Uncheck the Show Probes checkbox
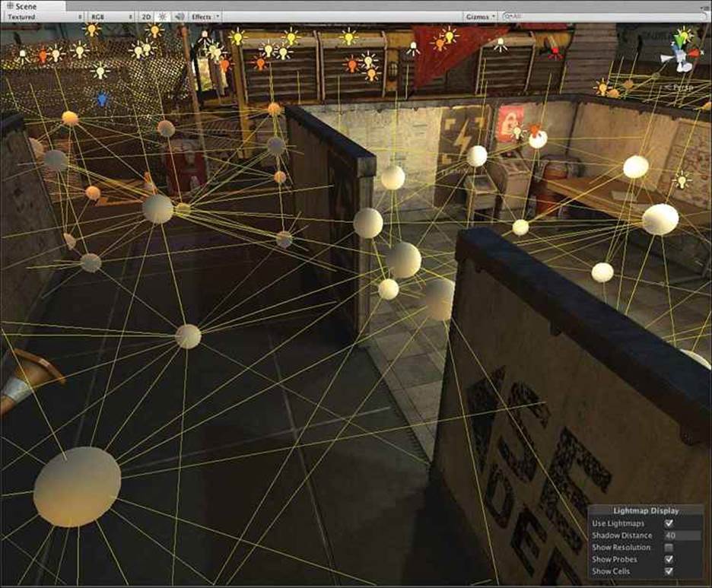The image size is (712, 588). coord(669,559)
